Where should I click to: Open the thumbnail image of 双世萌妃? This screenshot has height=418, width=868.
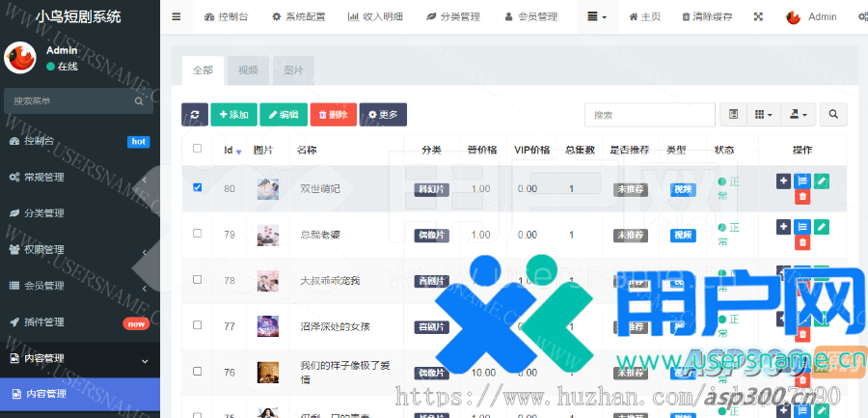[268, 189]
